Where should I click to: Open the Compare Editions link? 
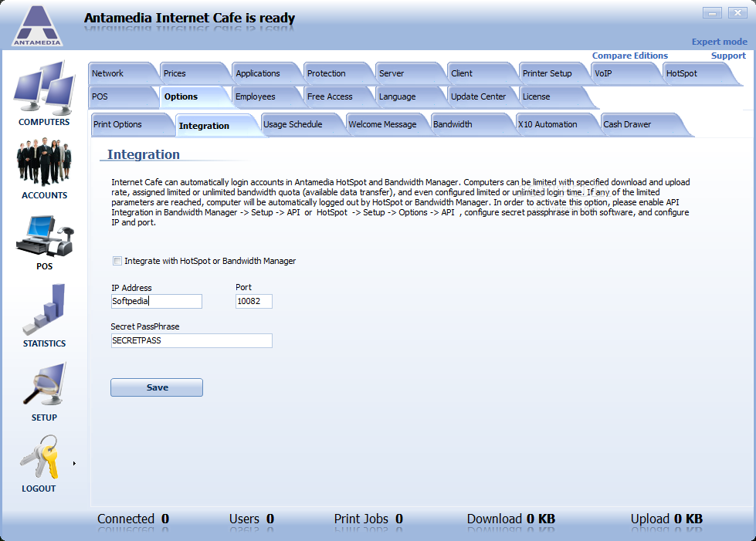(629, 56)
